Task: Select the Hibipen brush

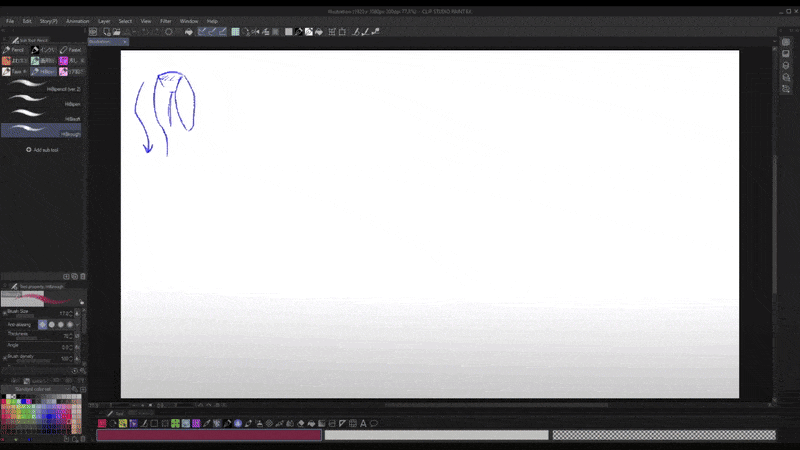Action: [x=41, y=101]
